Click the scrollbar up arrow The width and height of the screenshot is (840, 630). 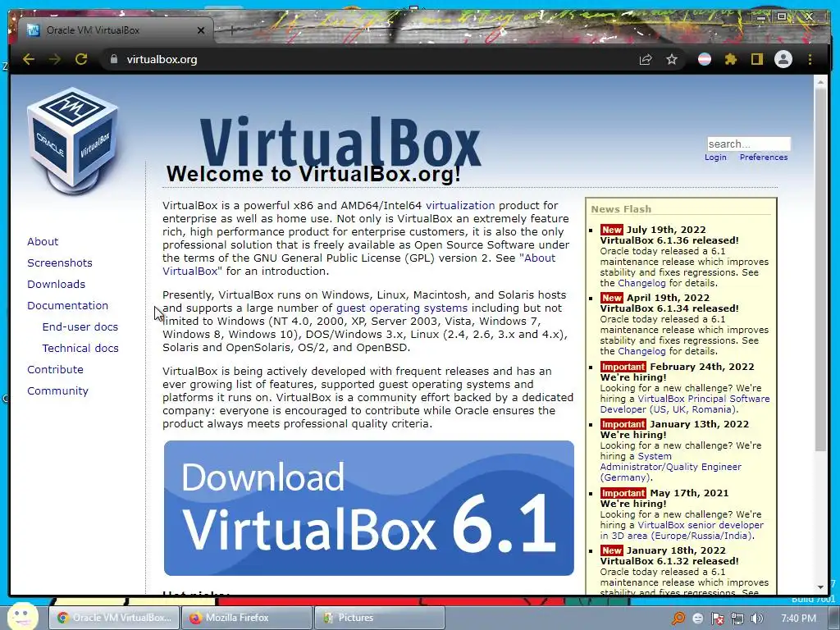coord(820,82)
